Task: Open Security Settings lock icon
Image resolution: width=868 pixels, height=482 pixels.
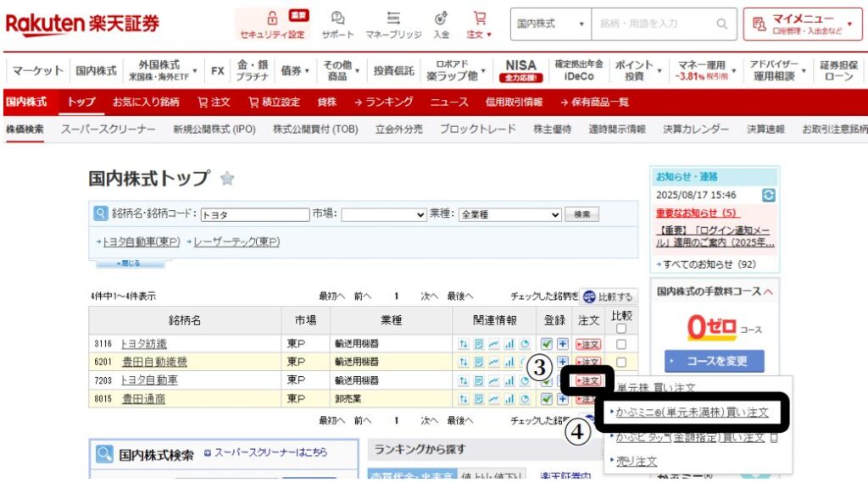Action: pos(272,19)
